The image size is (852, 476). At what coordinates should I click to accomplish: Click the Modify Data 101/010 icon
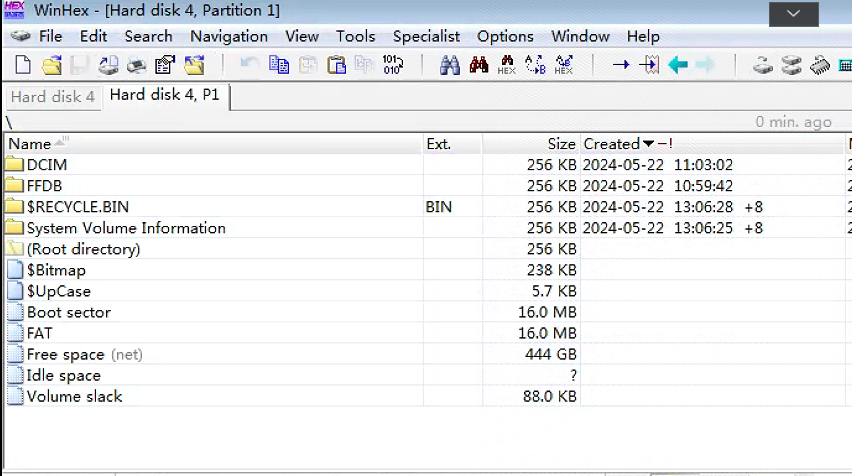pyautogui.click(x=392, y=65)
